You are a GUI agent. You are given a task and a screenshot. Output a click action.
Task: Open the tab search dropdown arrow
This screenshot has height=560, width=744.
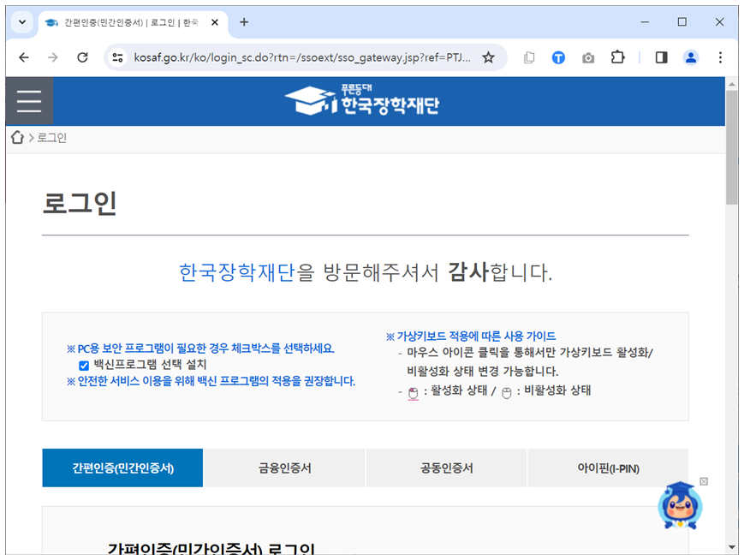click(21, 21)
